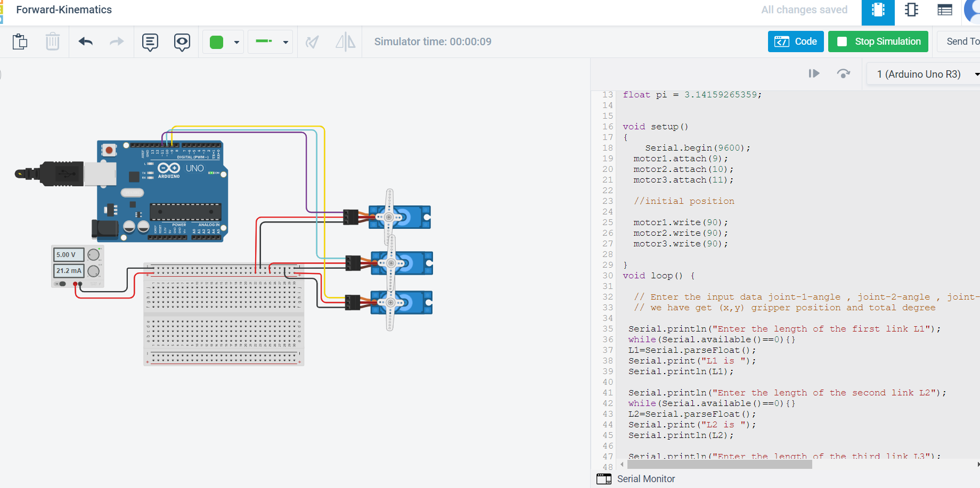The height and width of the screenshot is (488, 980).
Task: Start the code debugger in the editor
Action: click(814, 73)
